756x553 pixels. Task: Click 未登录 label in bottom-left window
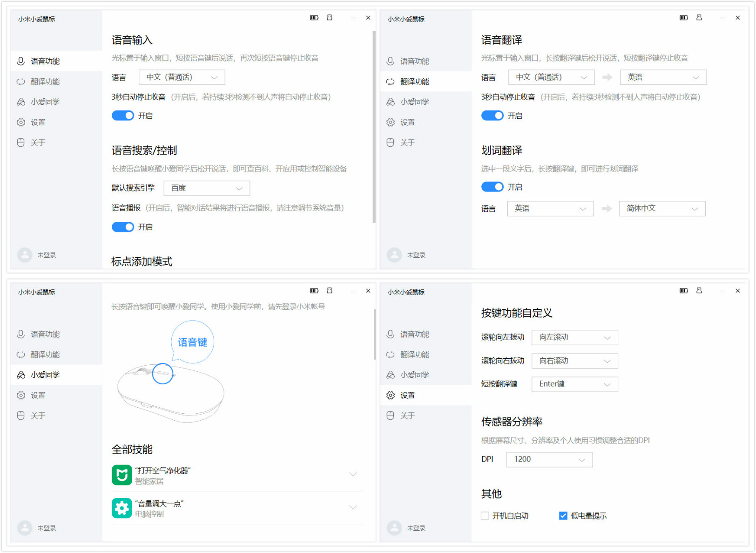[x=47, y=528]
